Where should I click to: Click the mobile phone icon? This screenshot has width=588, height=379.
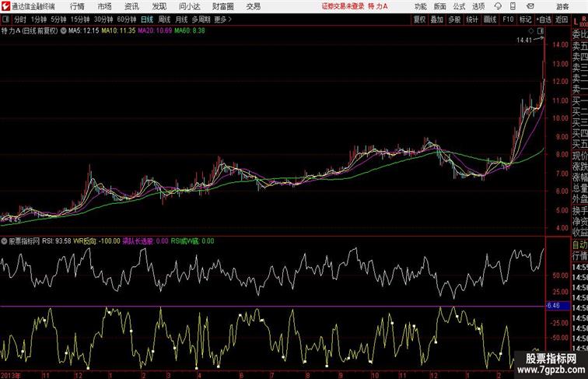513,6
